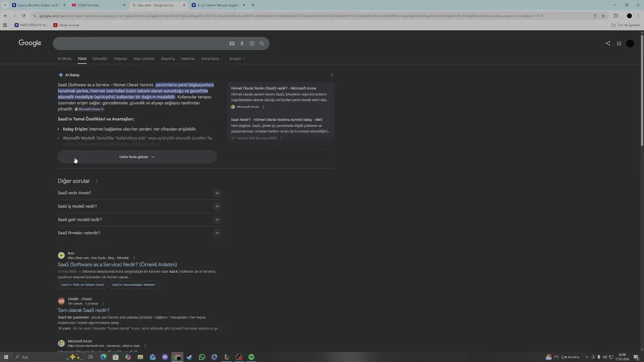This screenshot has width=644, height=362.
Task: Expand AI overview with Daha fazla göster
Action: 137,157
